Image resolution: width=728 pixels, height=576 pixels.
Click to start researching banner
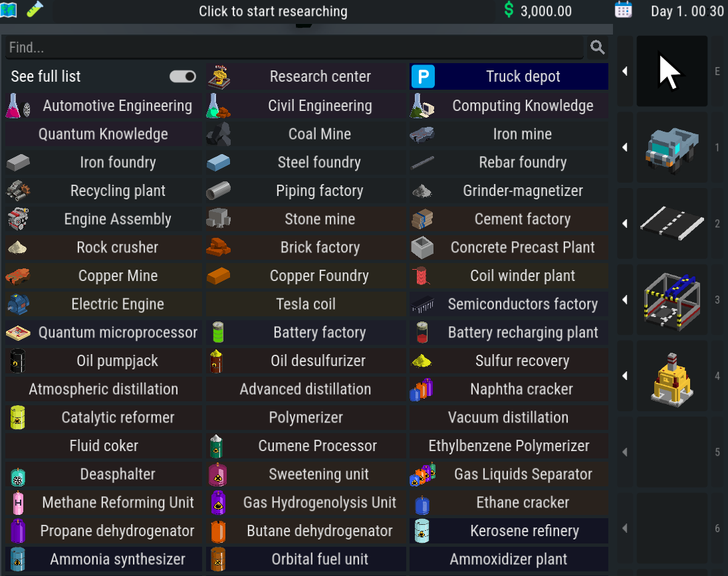tap(273, 11)
